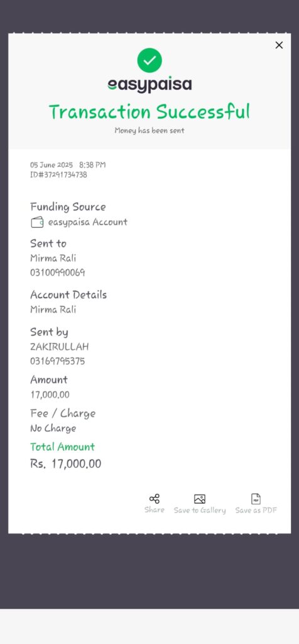Select the Save as PDF label

pyautogui.click(x=256, y=510)
